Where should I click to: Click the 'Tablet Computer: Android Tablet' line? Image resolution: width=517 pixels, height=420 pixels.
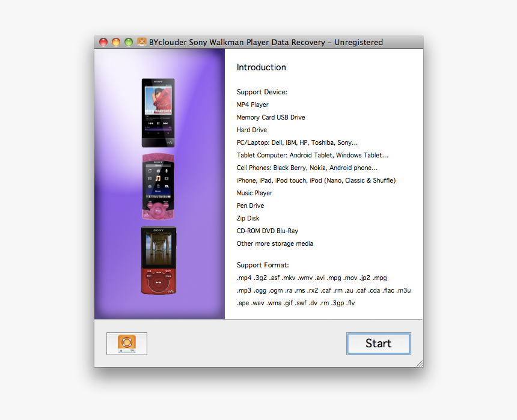click(x=312, y=155)
